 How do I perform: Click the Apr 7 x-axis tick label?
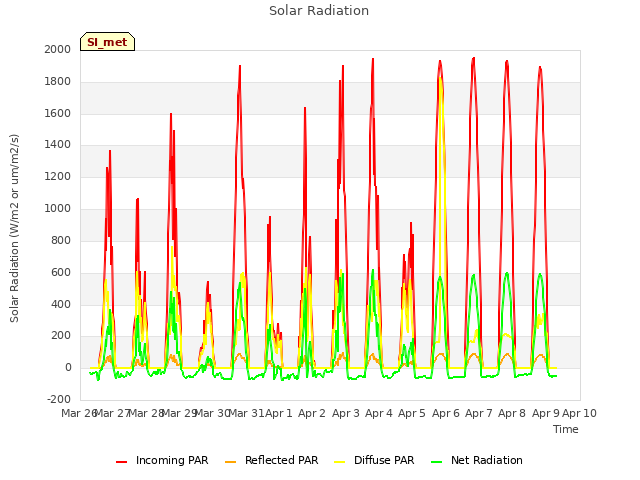click(479, 413)
